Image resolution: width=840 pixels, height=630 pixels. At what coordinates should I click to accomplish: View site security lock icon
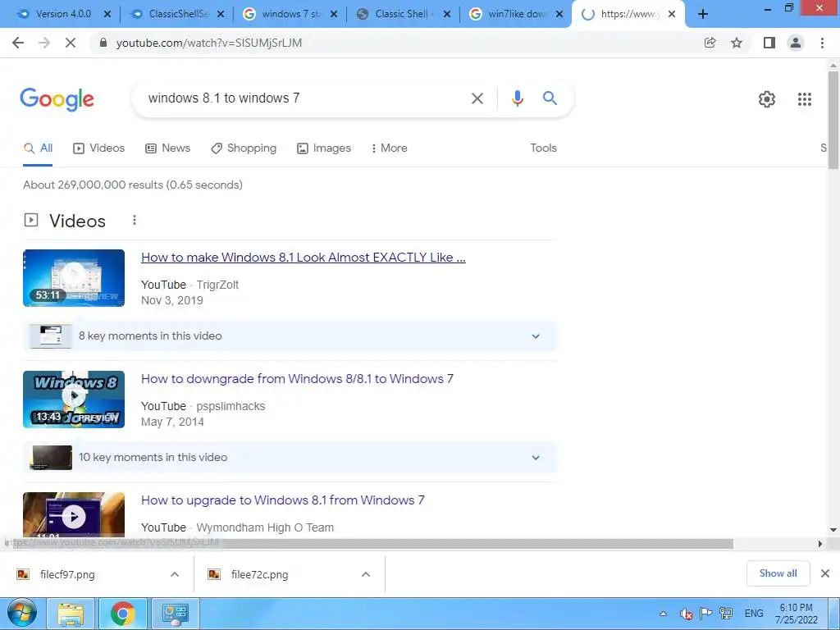(x=103, y=43)
